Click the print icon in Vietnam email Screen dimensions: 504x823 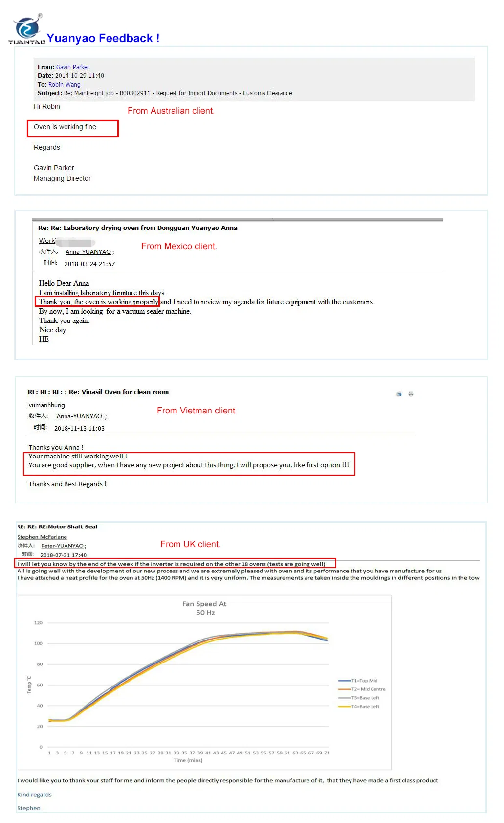pyautogui.click(x=411, y=394)
